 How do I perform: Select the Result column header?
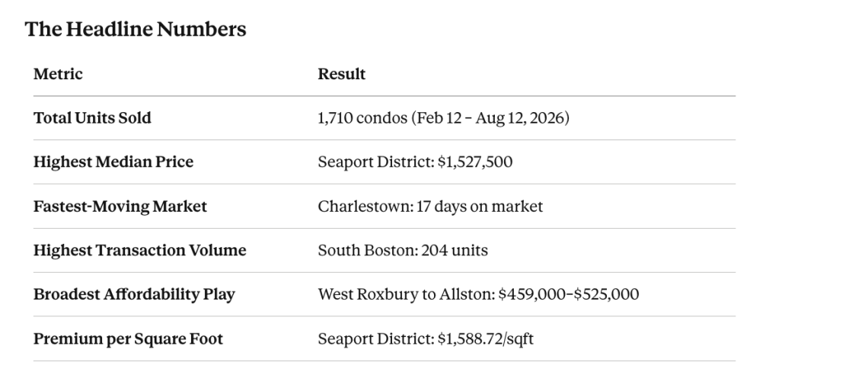(342, 74)
